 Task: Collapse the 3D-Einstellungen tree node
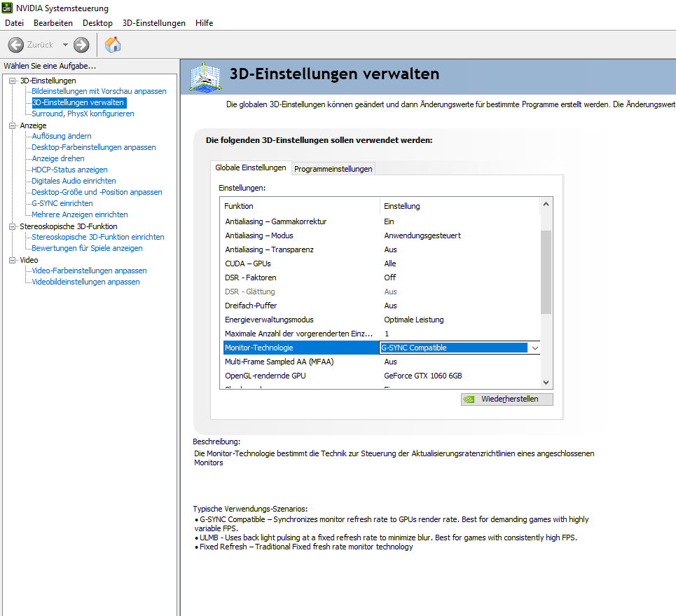[13, 81]
